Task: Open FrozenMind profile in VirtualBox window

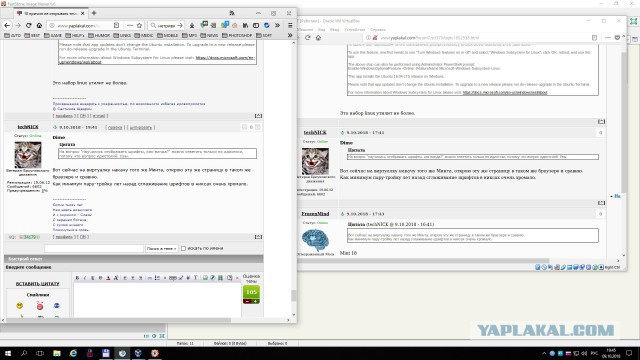Action: click(315, 214)
